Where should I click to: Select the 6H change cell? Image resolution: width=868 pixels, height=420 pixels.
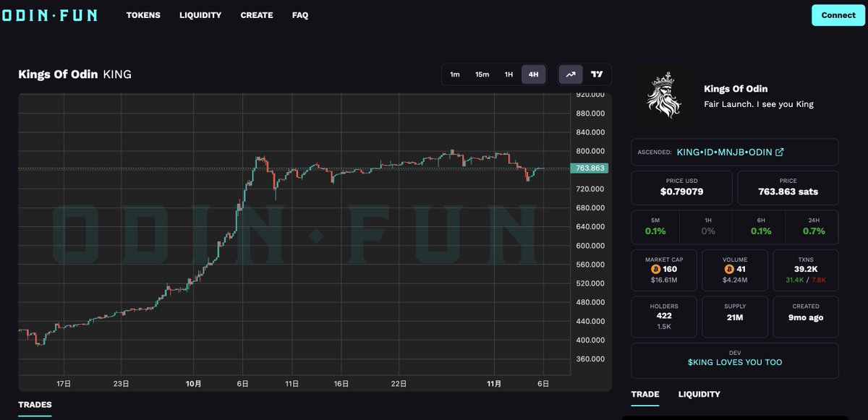pyautogui.click(x=761, y=226)
